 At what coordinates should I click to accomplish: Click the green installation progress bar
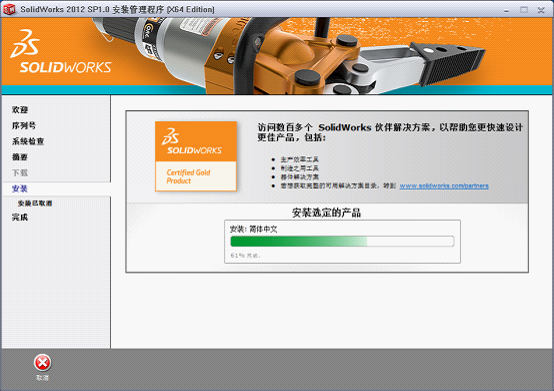(x=342, y=241)
